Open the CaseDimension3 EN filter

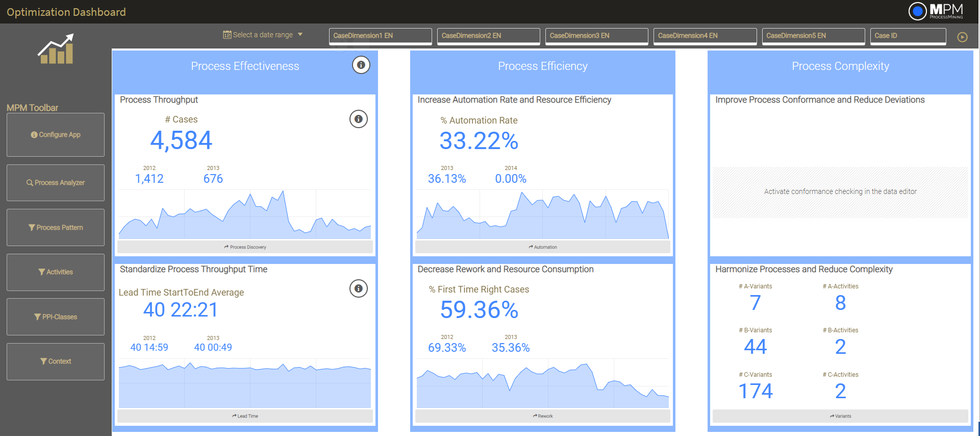pyautogui.click(x=597, y=36)
